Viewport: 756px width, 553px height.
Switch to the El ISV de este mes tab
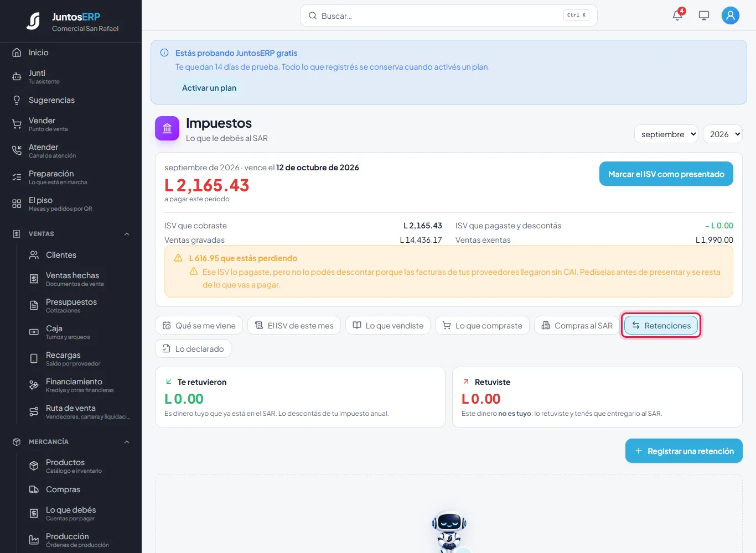(x=294, y=326)
